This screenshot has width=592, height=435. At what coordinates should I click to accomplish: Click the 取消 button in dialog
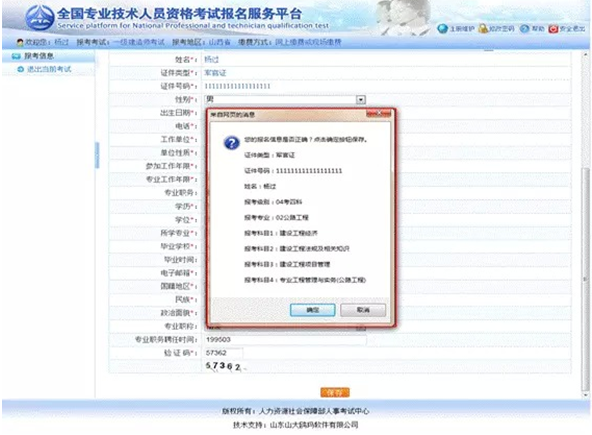point(363,310)
